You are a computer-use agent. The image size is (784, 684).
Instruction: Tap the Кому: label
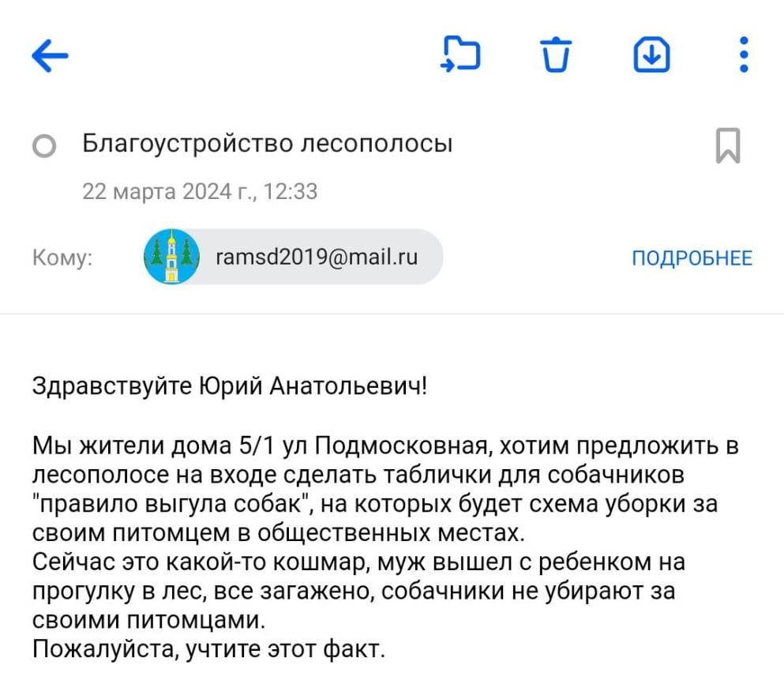tap(62, 258)
